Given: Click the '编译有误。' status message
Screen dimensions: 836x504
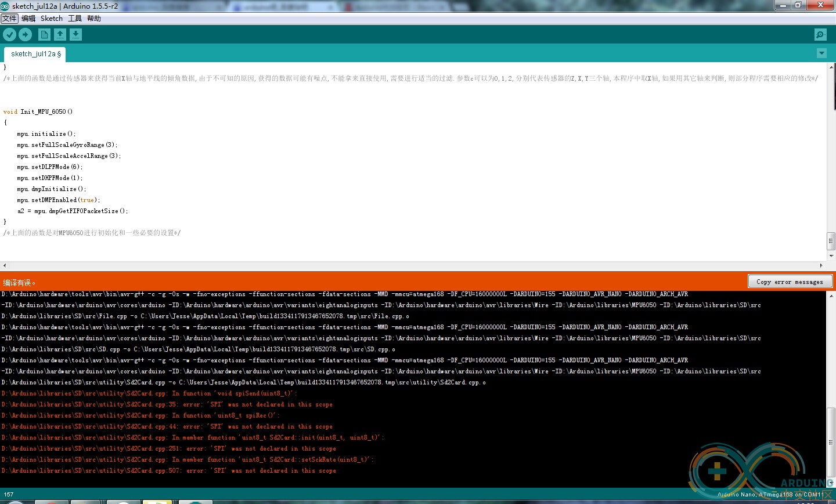Looking at the screenshot, I should tap(20, 283).
